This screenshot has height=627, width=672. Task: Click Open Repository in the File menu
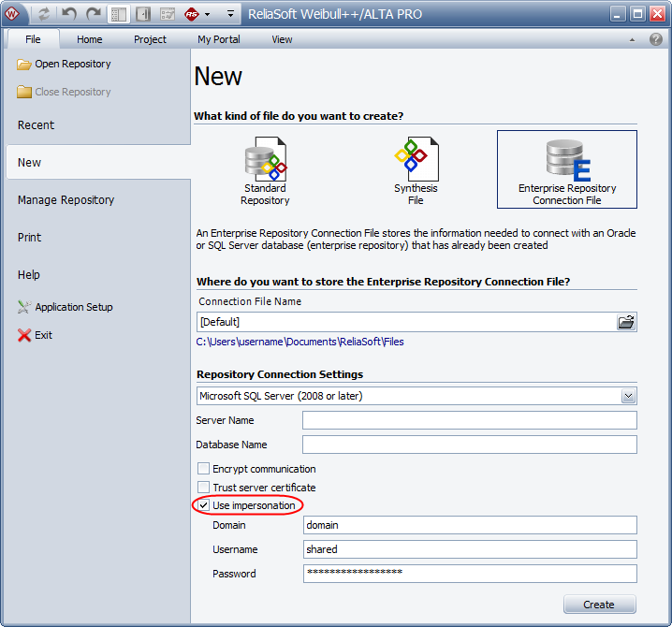point(72,65)
